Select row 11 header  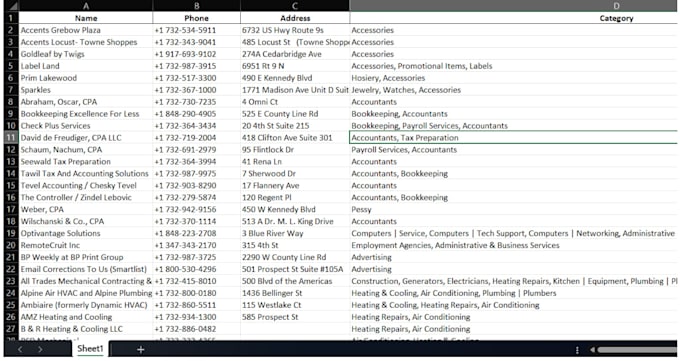(11, 138)
